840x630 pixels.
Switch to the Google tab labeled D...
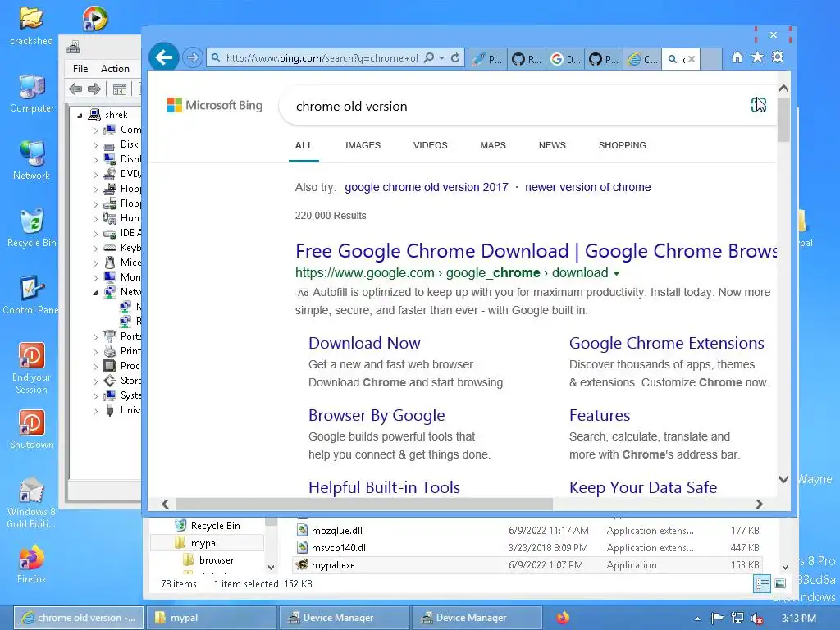(565, 59)
